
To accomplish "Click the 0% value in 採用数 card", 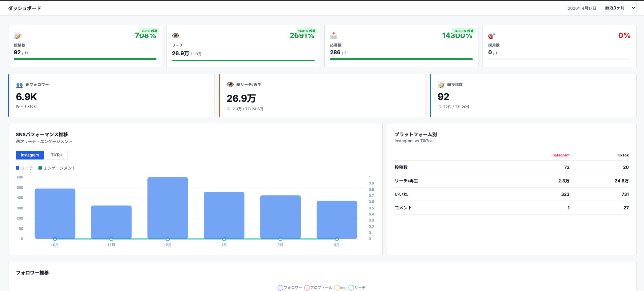I will [x=624, y=35].
